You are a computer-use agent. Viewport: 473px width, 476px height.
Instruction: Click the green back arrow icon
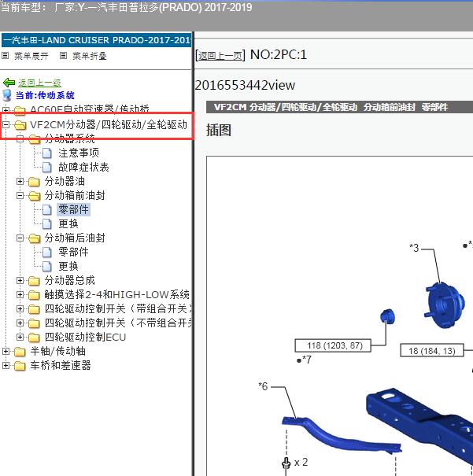(x=9, y=83)
